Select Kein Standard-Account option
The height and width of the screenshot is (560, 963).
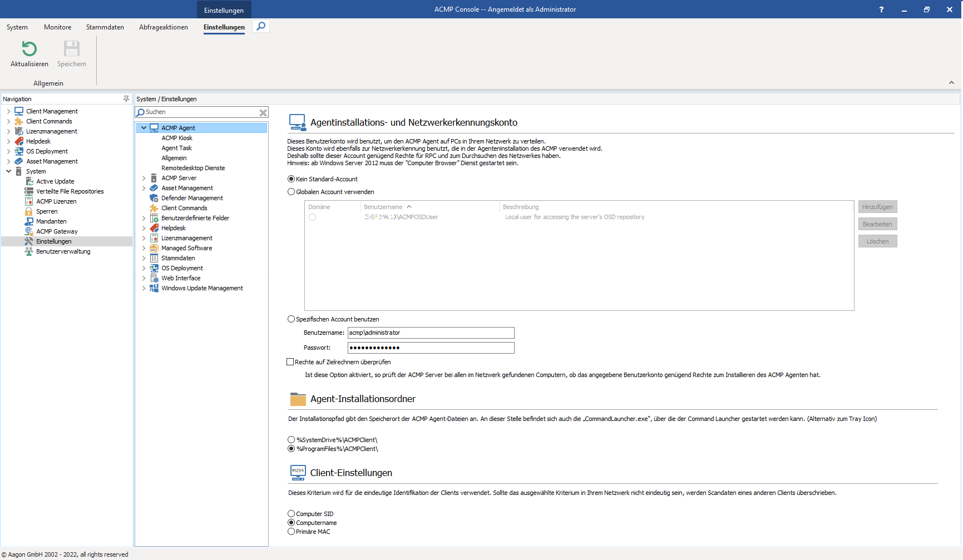pyautogui.click(x=291, y=179)
